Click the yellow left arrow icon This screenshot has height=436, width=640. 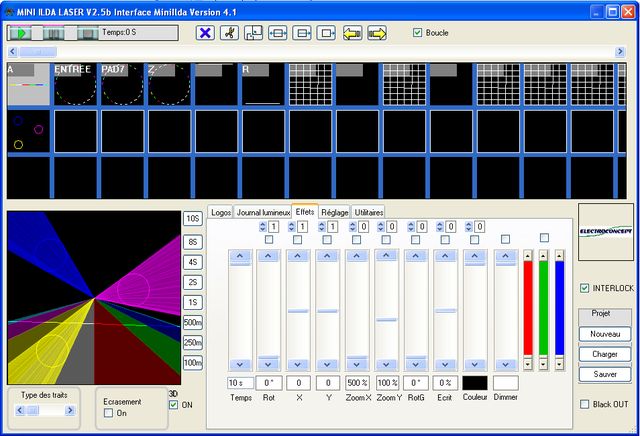(x=352, y=33)
